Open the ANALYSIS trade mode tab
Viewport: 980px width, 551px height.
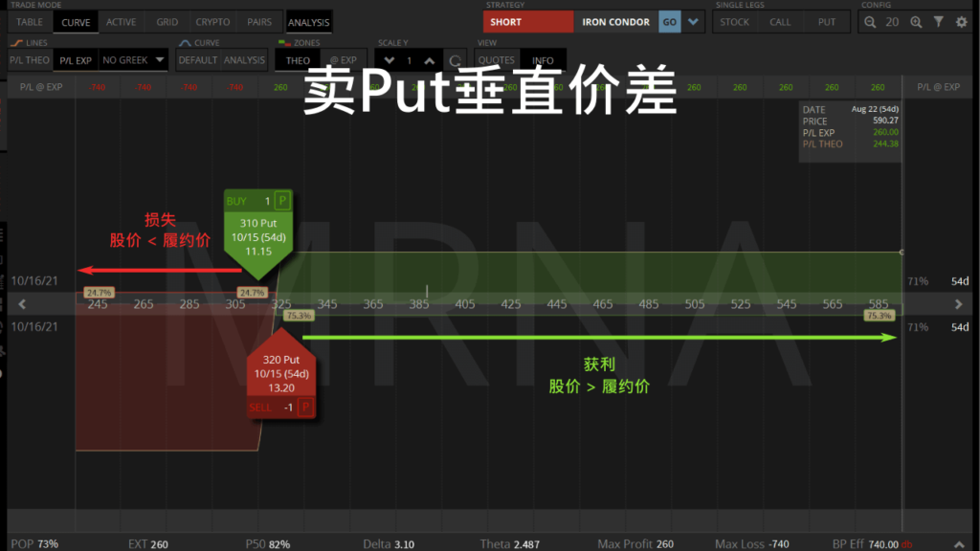tap(309, 22)
